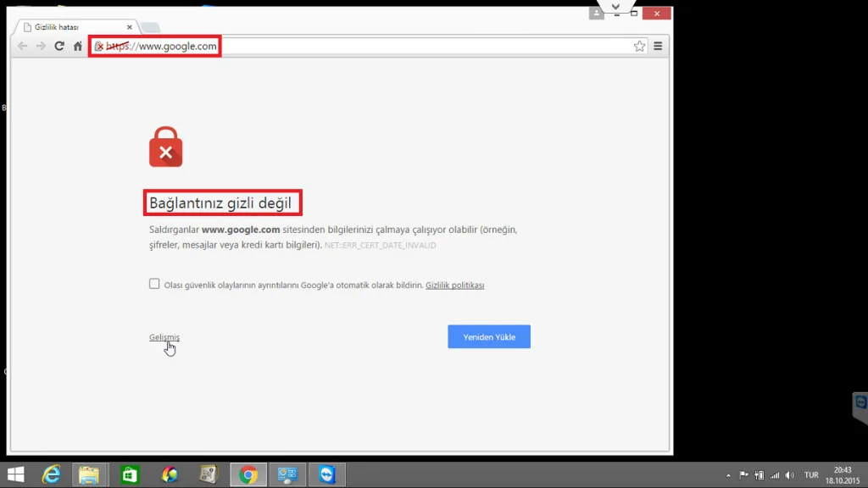Click the NET::ERR_CERT_DATE_INVALID error code
The height and width of the screenshot is (488, 868).
381,245
